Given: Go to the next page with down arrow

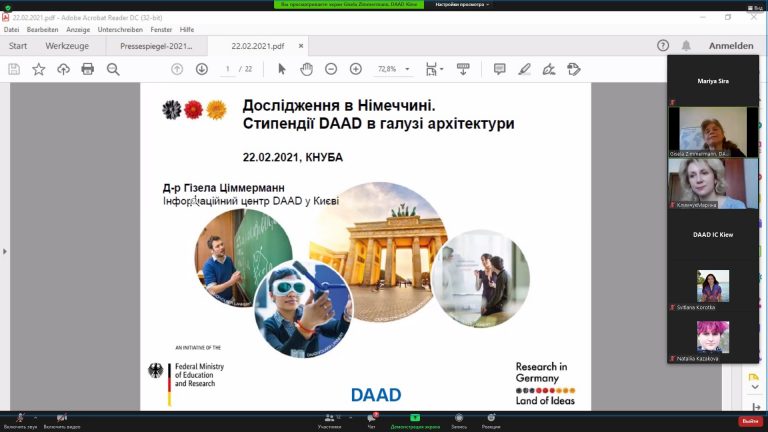Looking at the screenshot, I should [x=202, y=69].
